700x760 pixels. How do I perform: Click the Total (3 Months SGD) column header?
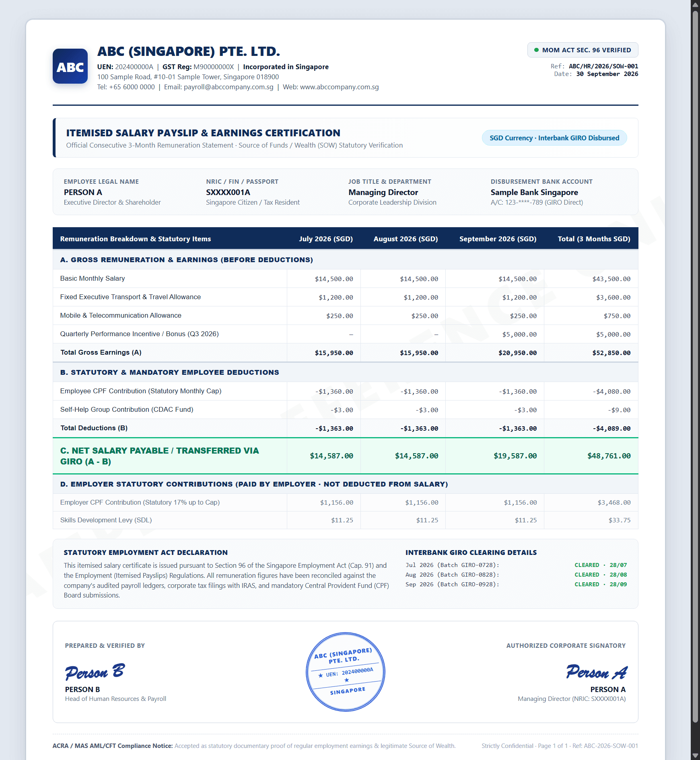(x=594, y=239)
